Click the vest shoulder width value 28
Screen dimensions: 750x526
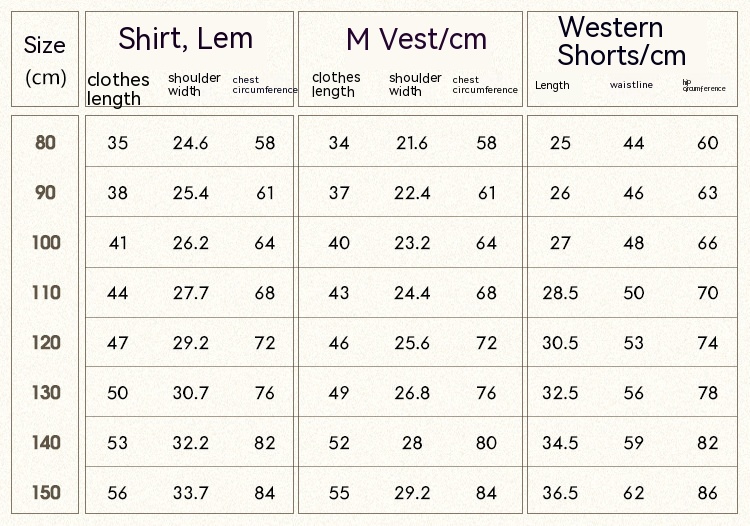(x=412, y=443)
